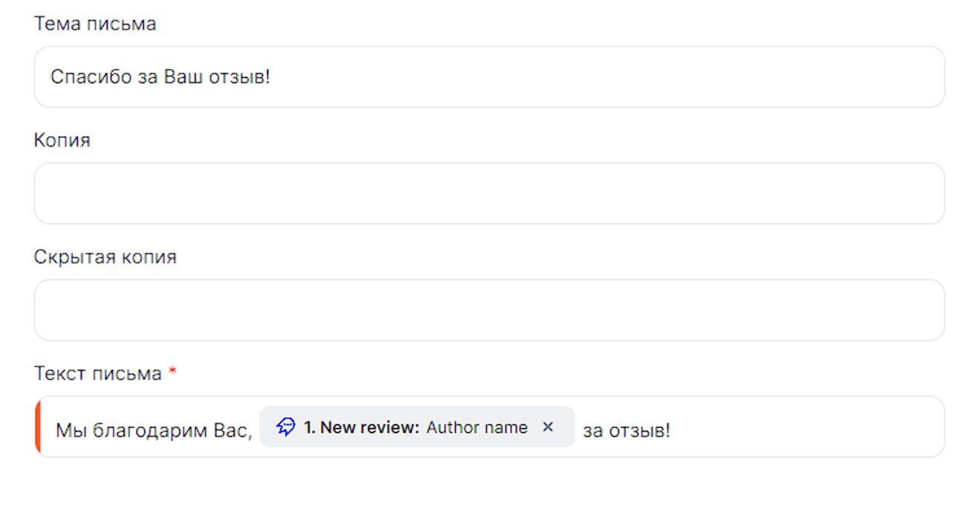Click the 'Мы благодарим Вас,' body text
The width and height of the screenshot is (980, 512).
(x=154, y=430)
